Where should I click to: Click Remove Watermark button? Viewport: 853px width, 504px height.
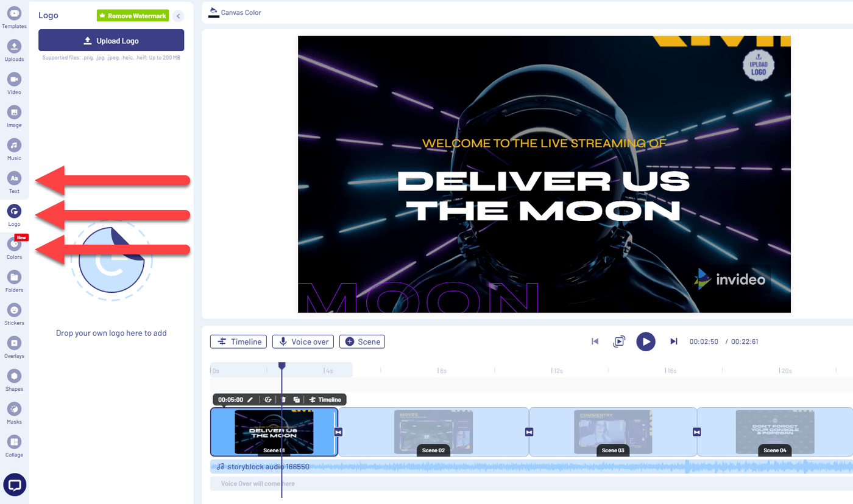click(132, 16)
